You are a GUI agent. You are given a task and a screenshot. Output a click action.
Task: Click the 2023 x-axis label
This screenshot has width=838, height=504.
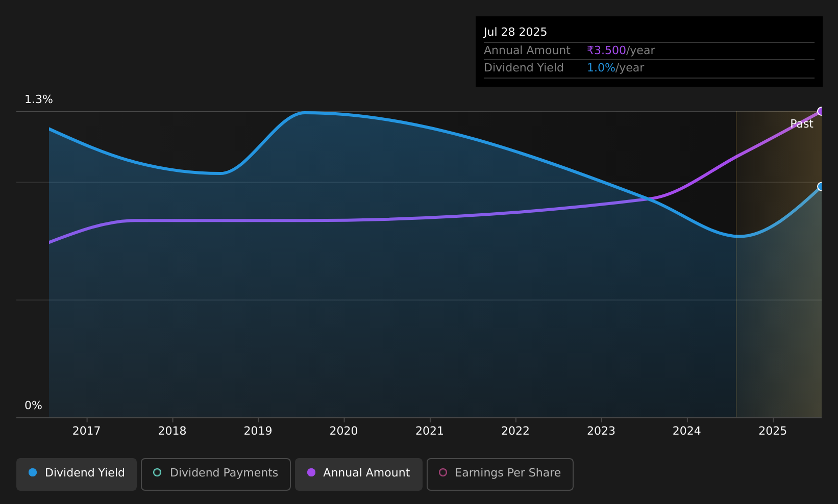601,431
